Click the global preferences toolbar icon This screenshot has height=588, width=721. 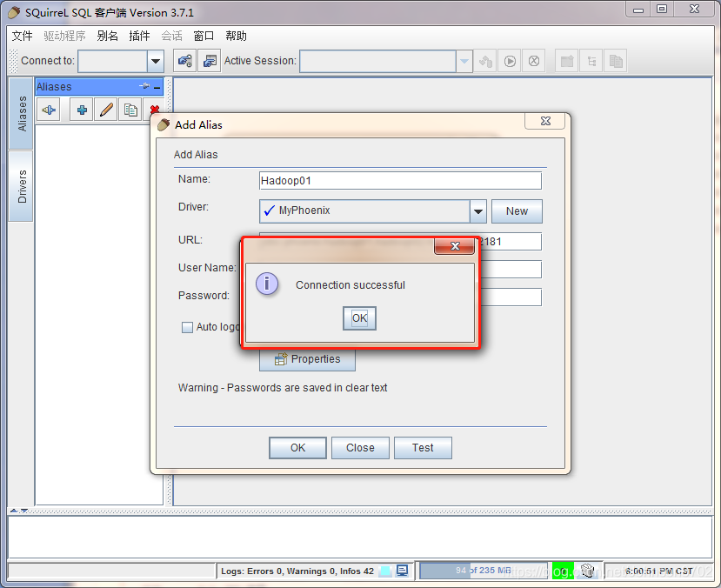click(x=185, y=61)
